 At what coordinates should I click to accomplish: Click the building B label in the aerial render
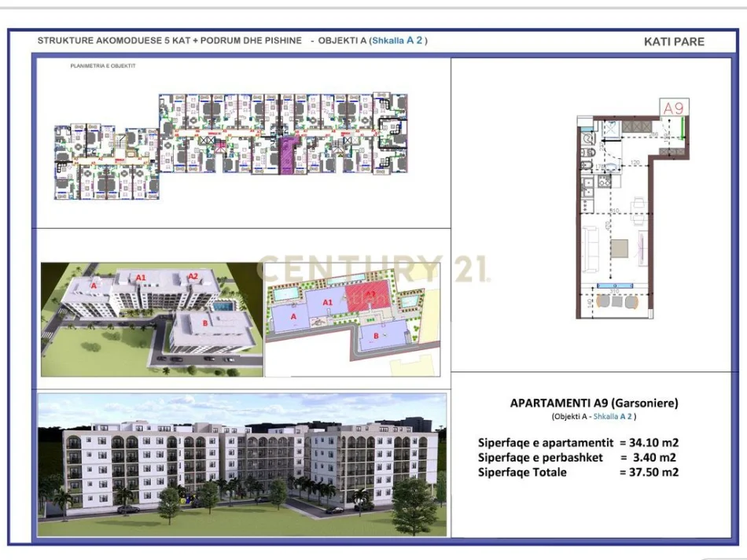coord(205,323)
